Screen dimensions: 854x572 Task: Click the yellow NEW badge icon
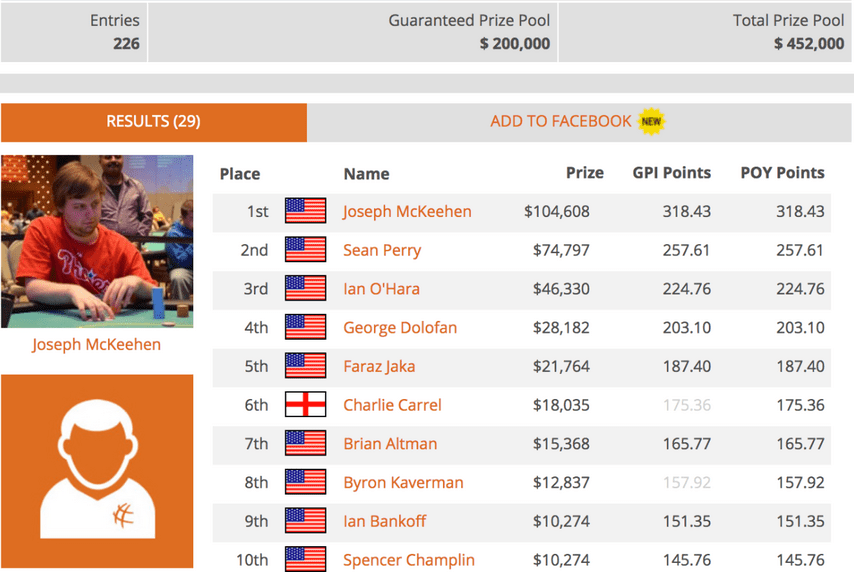[651, 121]
